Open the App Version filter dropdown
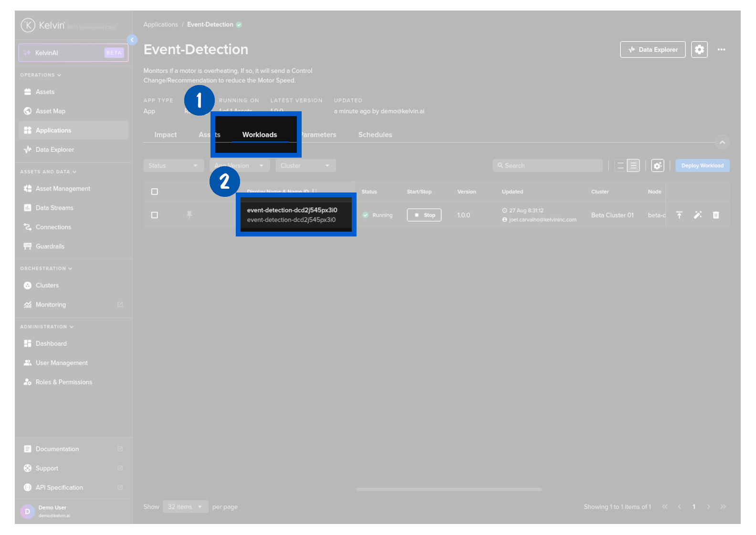This screenshot has width=756, height=535. tap(240, 166)
